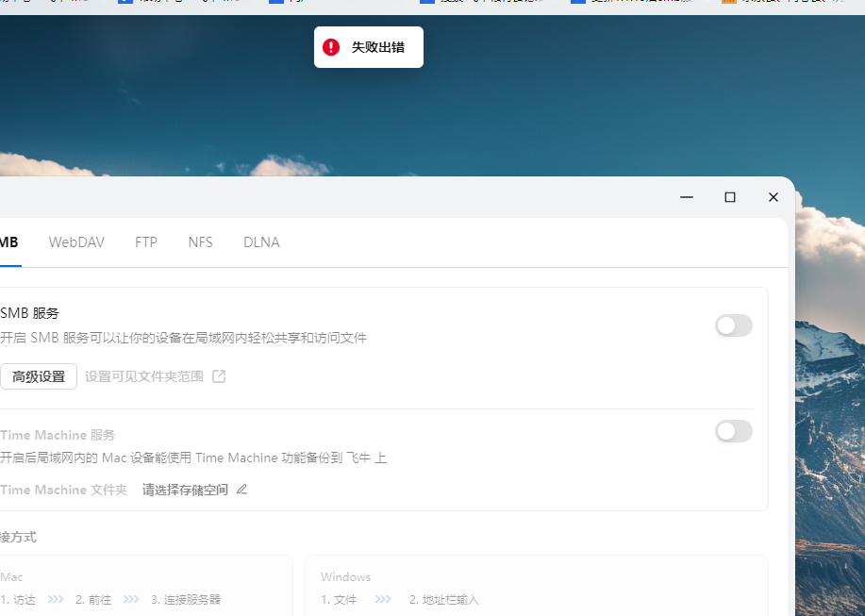Screen dimensions: 865x616
Task: Click the pencil edit icon beside 请选择存储空间
Action: (x=241, y=490)
